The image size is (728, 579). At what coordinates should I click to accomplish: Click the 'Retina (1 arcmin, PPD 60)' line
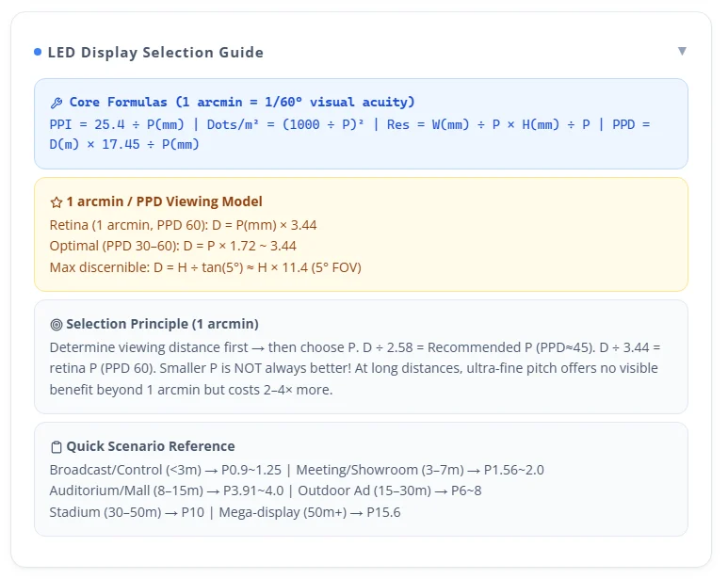click(184, 225)
